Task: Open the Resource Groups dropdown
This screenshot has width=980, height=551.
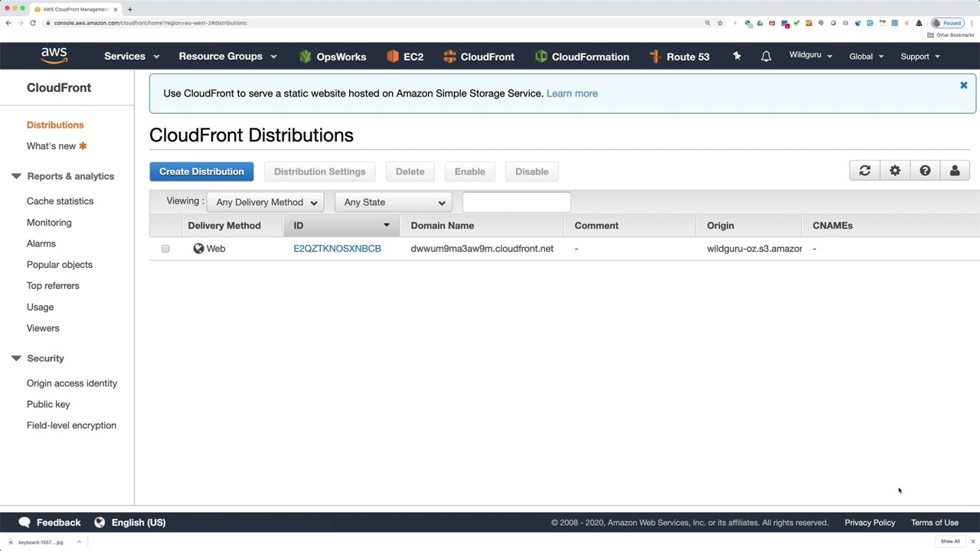Action: 227,57
